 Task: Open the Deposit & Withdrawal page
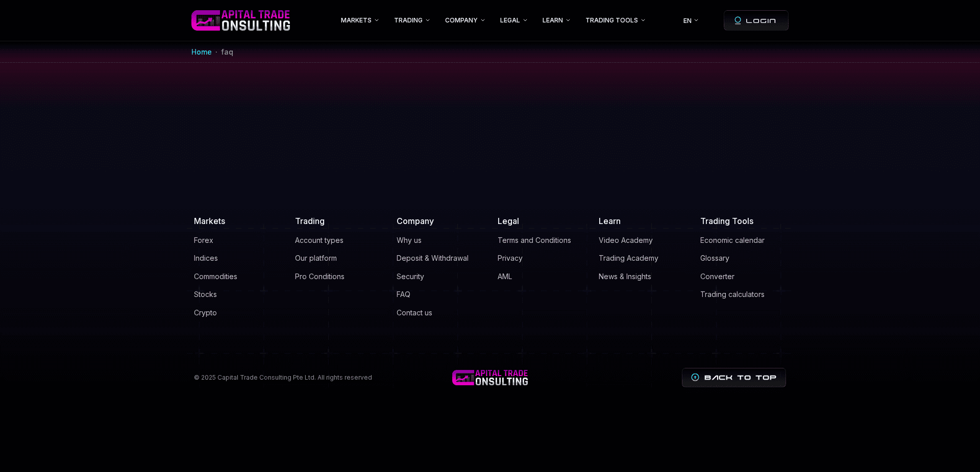click(432, 258)
